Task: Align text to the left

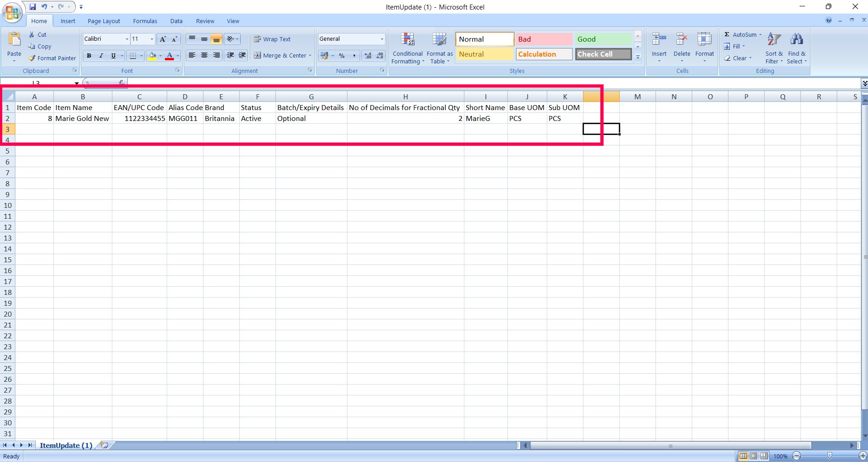Action: (192, 55)
